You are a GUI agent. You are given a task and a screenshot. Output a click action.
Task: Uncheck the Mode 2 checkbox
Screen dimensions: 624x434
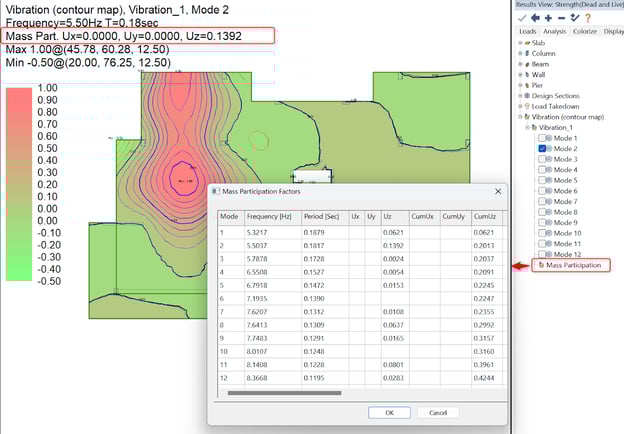tap(543, 148)
